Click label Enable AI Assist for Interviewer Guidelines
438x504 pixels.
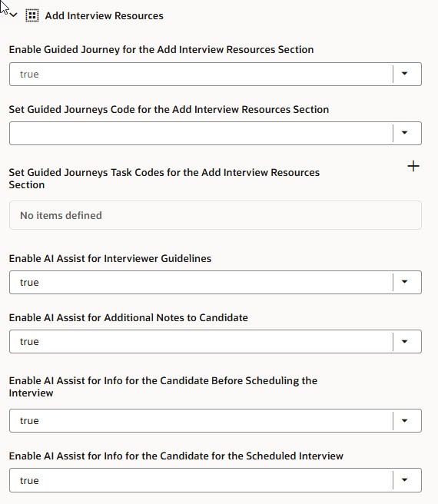pos(110,258)
